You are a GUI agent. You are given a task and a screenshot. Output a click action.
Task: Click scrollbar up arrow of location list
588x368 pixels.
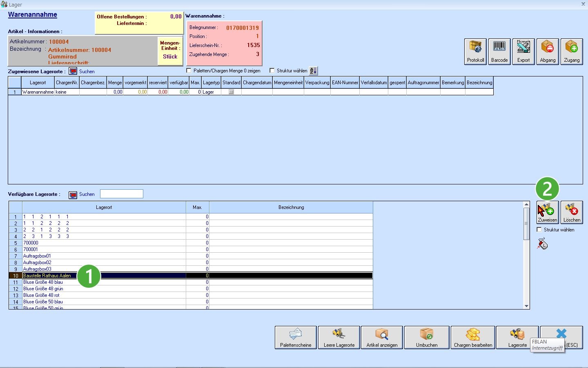pyautogui.click(x=526, y=204)
